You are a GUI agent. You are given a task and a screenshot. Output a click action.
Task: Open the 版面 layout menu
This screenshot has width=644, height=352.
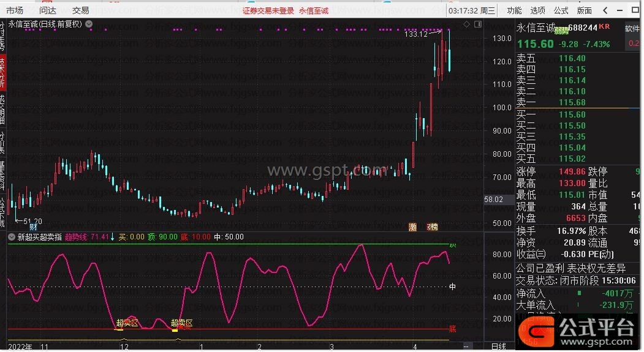584,10
